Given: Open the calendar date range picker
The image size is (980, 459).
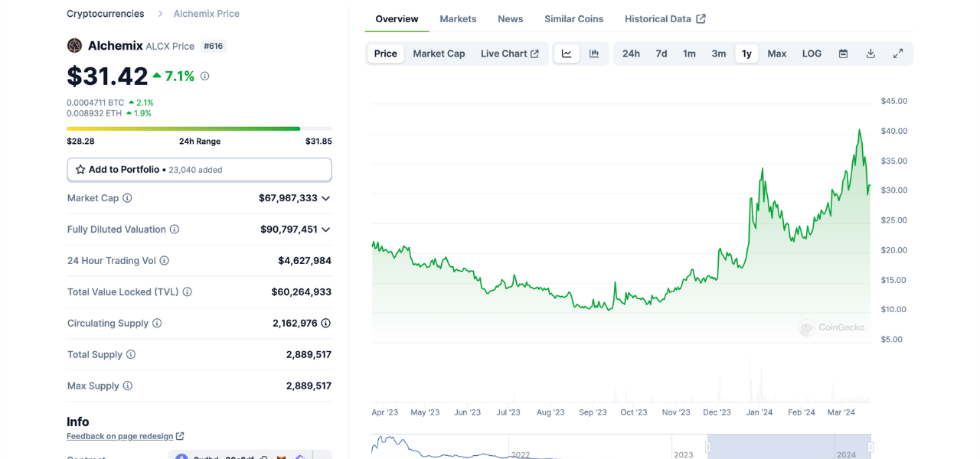Looking at the screenshot, I should [x=843, y=54].
